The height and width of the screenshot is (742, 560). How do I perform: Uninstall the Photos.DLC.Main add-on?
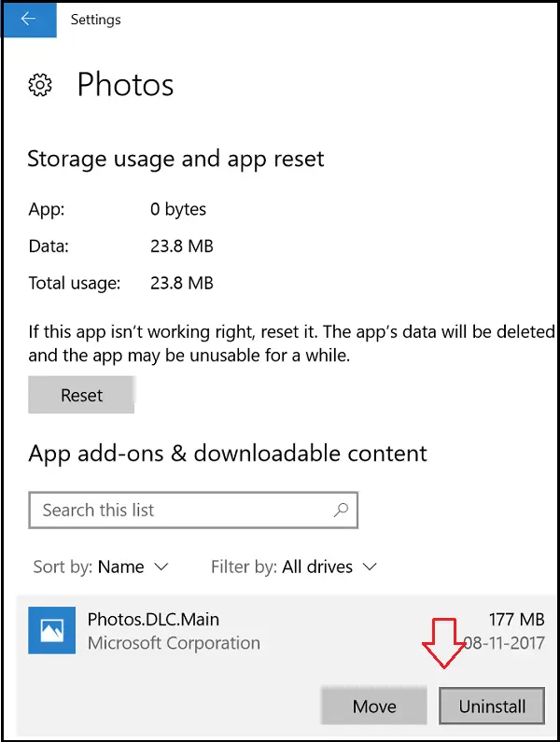pyautogui.click(x=492, y=706)
